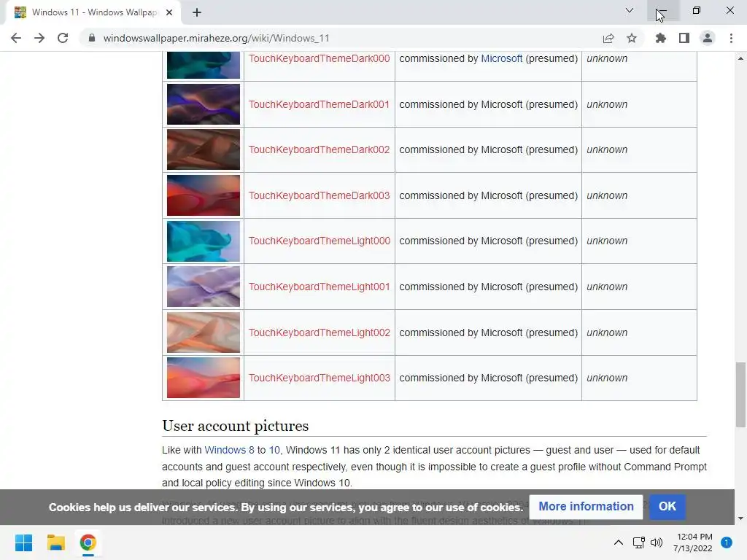Go forward to the next page
Viewport: 747px width, 560px height.
coord(39,38)
